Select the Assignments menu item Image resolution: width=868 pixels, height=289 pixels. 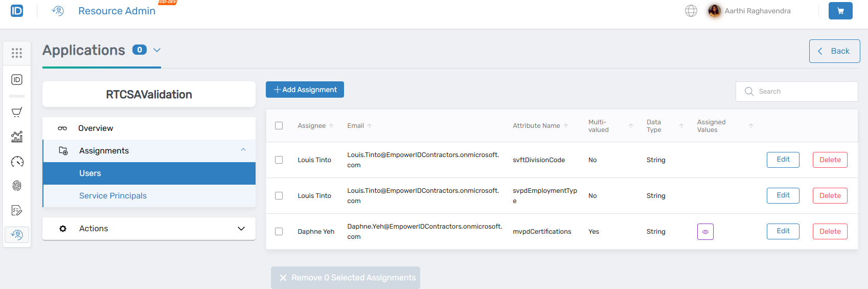149,151
